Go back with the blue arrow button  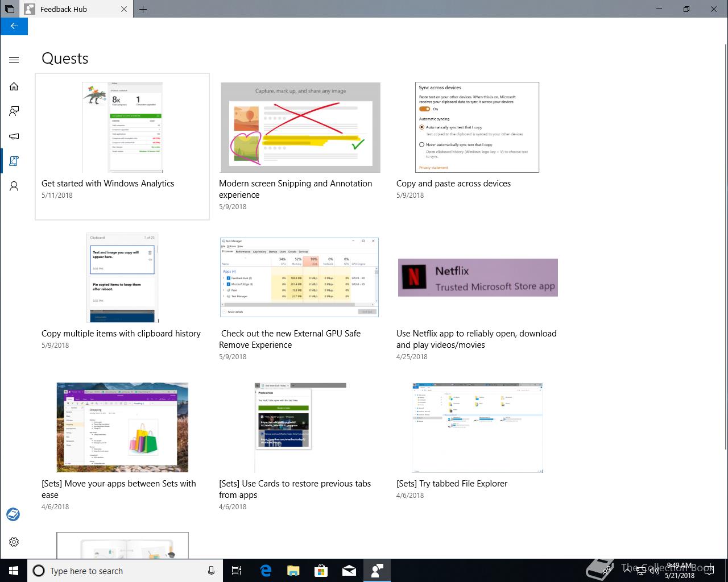pos(14,26)
